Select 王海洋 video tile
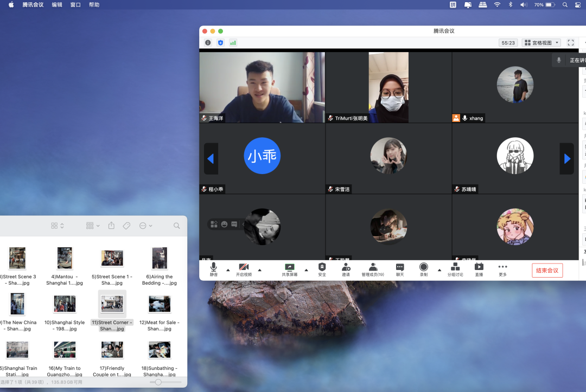This screenshot has height=392, width=586. 262,87
